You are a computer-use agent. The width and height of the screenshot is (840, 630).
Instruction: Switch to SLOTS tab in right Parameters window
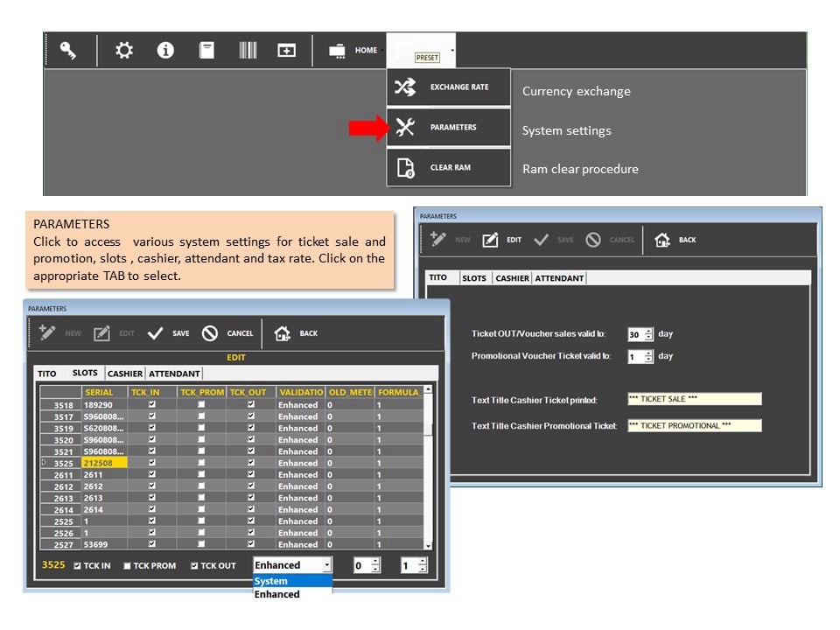tap(474, 278)
